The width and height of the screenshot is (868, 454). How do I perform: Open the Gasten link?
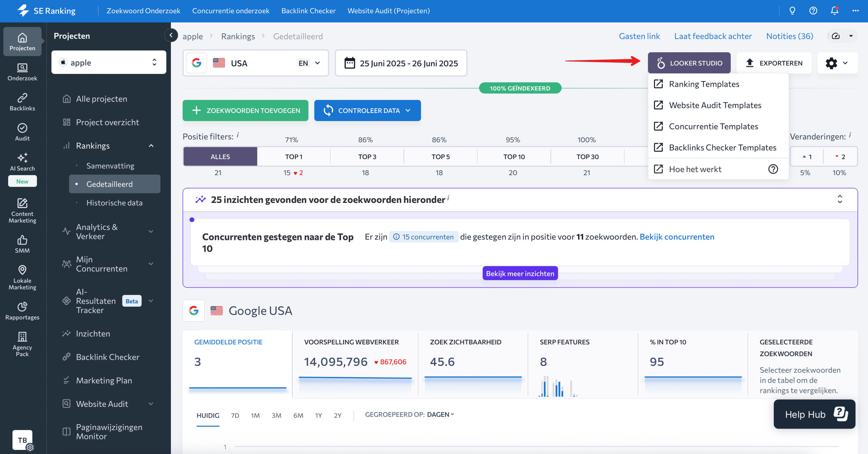pyautogui.click(x=639, y=36)
